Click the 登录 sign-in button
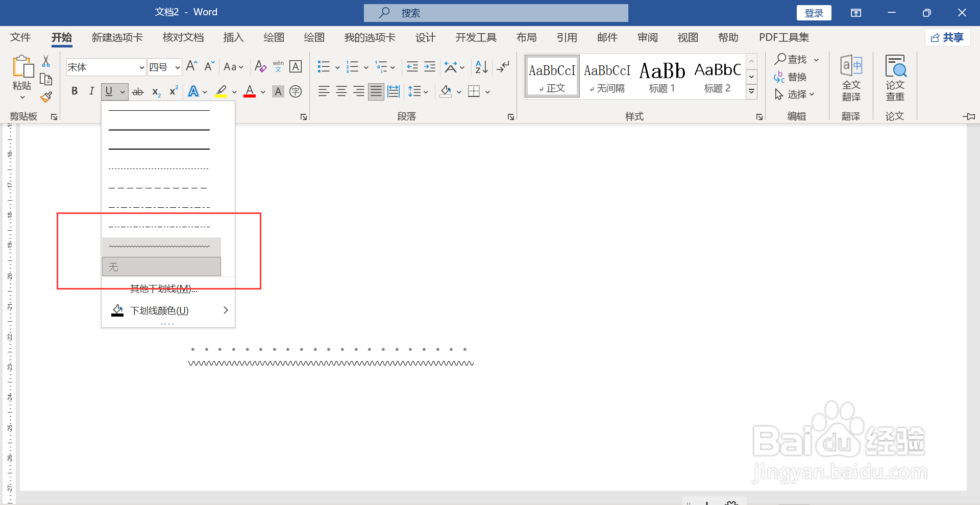Viewport: 980px width, 505px height. (814, 13)
